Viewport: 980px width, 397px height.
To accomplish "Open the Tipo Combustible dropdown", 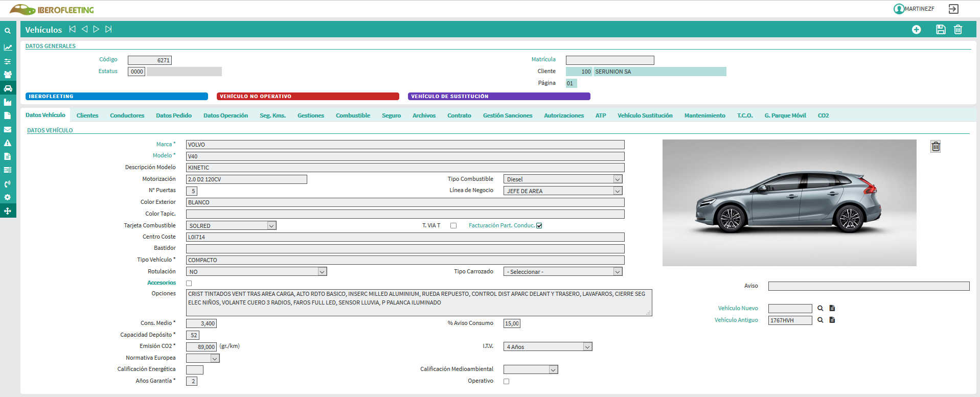I will coord(617,179).
